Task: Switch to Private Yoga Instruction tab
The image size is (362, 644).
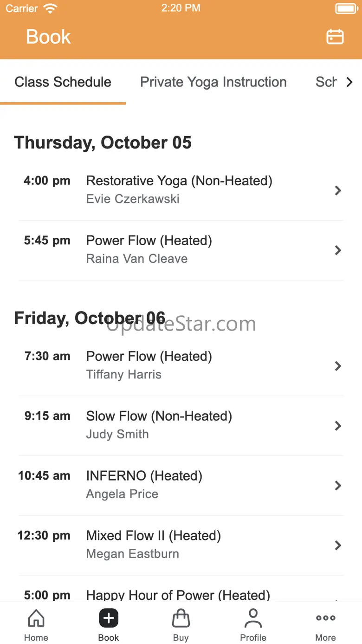Action: (x=213, y=82)
